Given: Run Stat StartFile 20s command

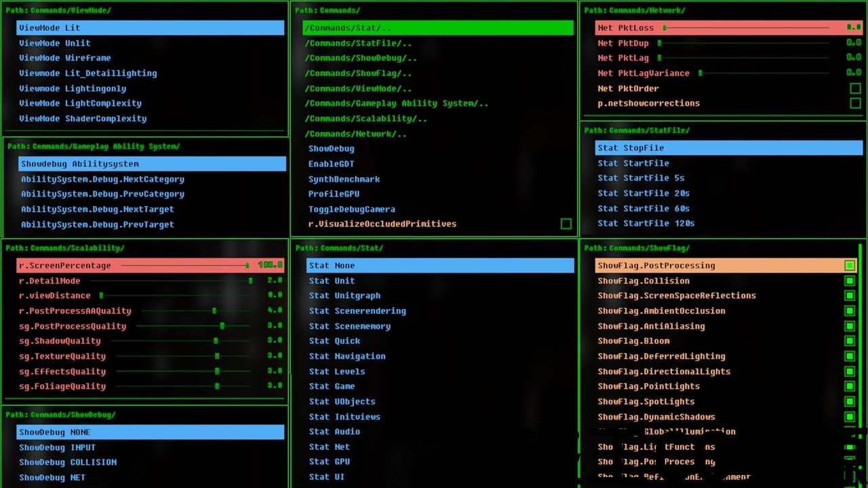Looking at the screenshot, I should [644, 193].
